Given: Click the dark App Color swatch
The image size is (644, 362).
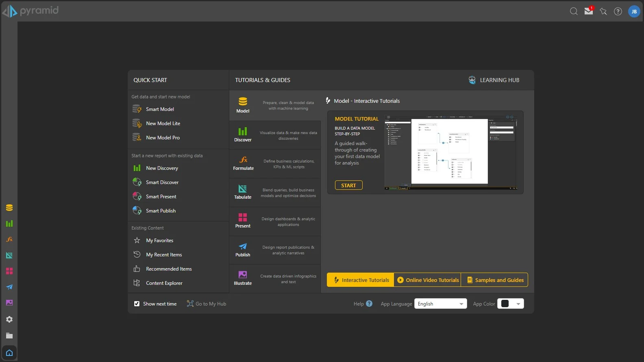Looking at the screenshot, I should tap(505, 303).
